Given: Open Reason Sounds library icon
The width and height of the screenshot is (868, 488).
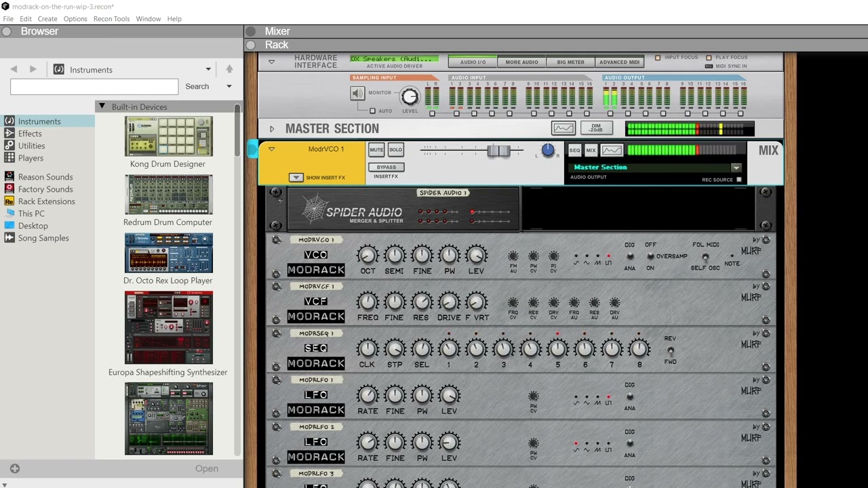Looking at the screenshot, I should [9, 177].
